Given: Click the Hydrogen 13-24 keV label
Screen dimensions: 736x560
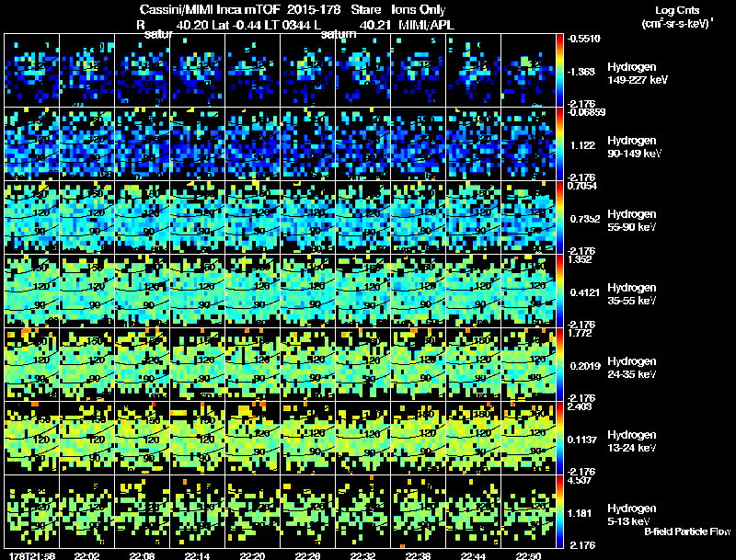Looking at the screenshot, I should (632, 441).
